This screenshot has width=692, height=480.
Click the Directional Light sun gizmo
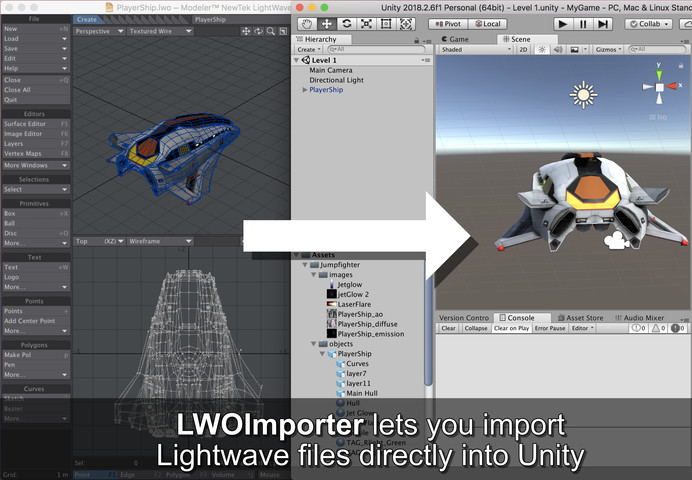[x=583, y=94]
